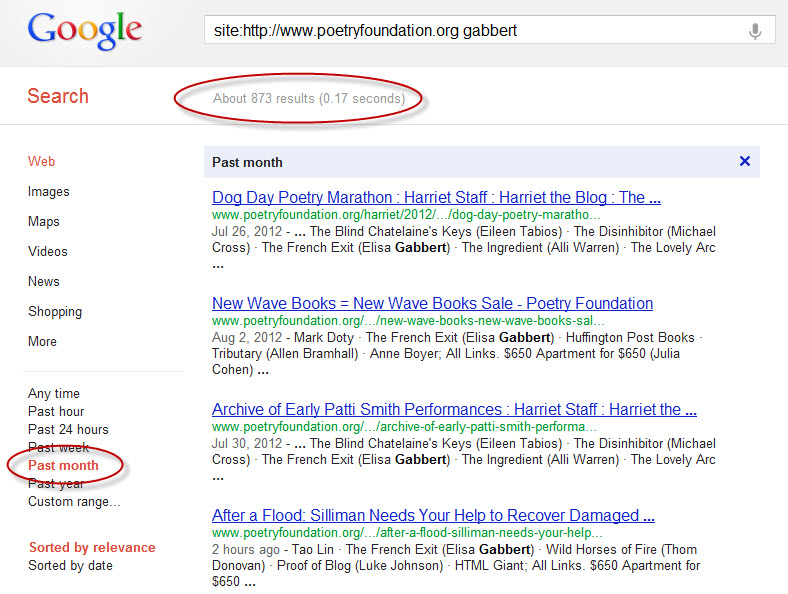Viewport: 788px width, 594px height.
Task: Click the Jul 30, 2012 date text
Action: point(247,444)
